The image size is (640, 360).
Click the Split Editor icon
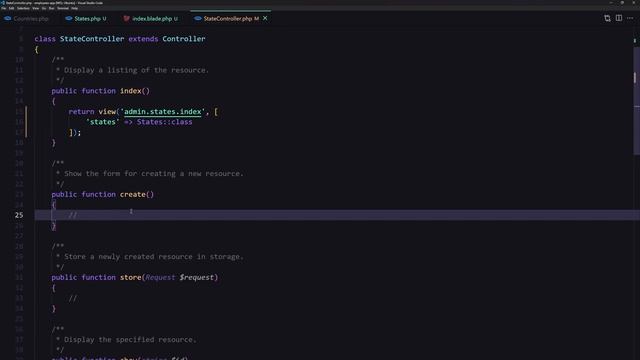[x=619, y=18]
